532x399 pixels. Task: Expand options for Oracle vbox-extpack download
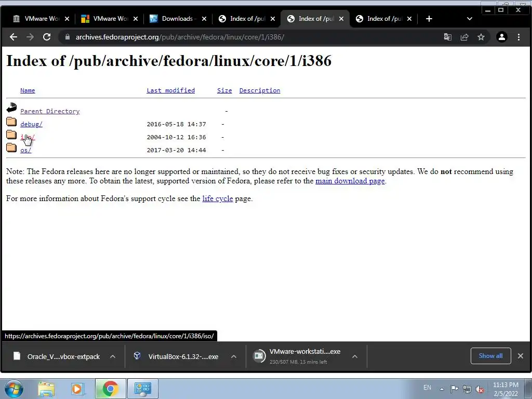pyautogui.click(x=113, y=356)
